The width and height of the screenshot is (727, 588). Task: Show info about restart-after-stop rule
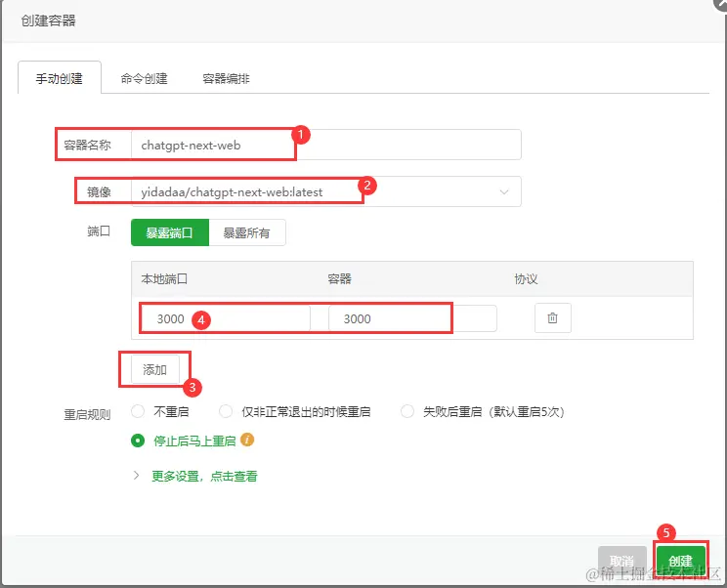(x=247, y=440)
